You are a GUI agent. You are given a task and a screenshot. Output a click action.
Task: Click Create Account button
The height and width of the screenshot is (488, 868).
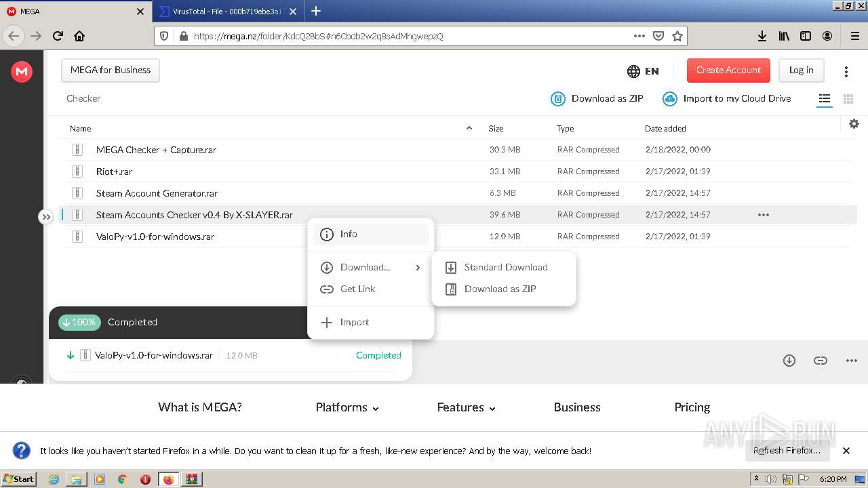(x=728, y=70)
